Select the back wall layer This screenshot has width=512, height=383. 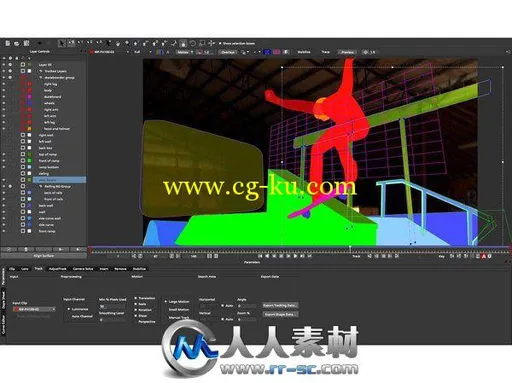pyautogui.click(x=46, y=206)
